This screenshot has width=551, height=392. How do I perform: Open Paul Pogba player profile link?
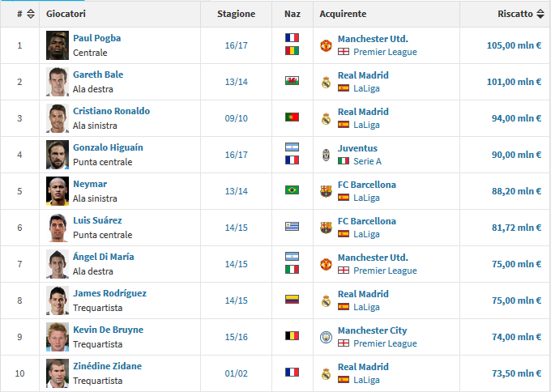(x=96, y=38)
